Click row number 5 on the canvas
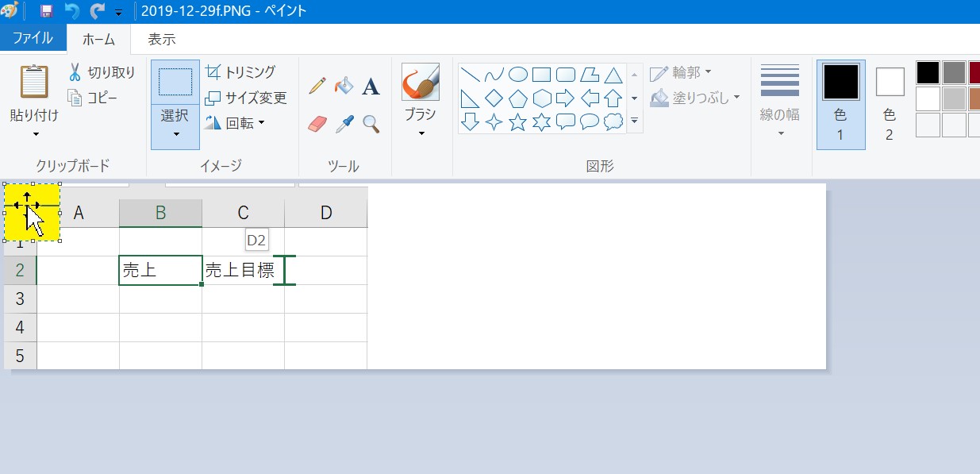Screen dimensions: 980x474 coord(21,356)
